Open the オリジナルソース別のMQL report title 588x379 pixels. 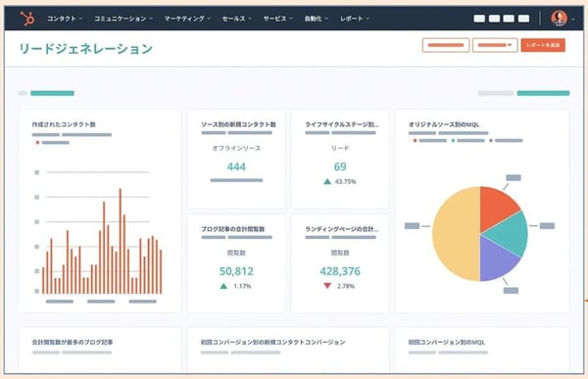click(444, 124)
